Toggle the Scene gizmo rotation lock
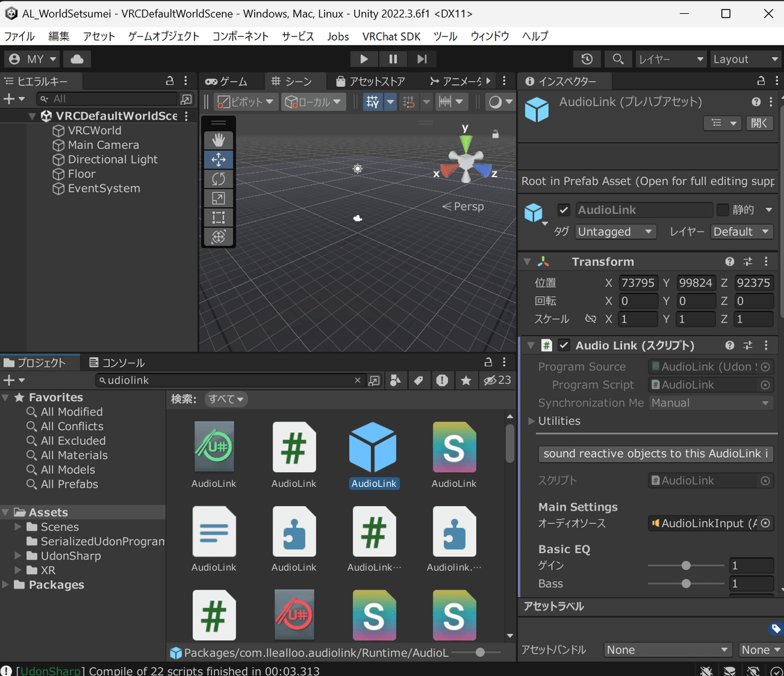The image size is (784, 676). pyautogui.click(x=495, y=134)
